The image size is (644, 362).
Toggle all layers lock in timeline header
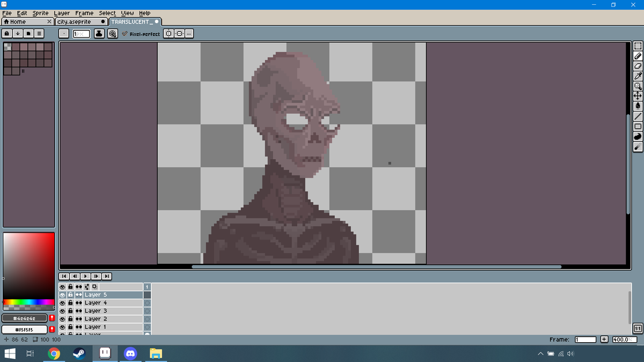[x=70, y=287]
